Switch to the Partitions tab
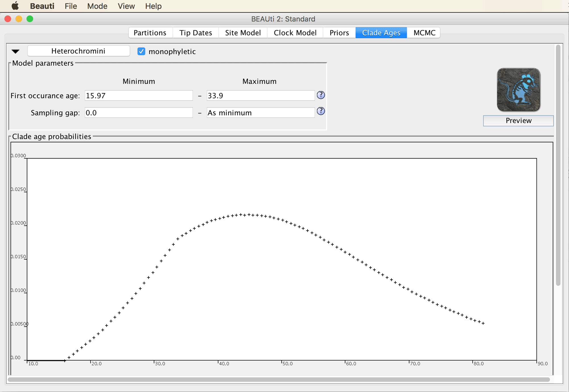This screenshot has width=569, height=392. (150, 33)
